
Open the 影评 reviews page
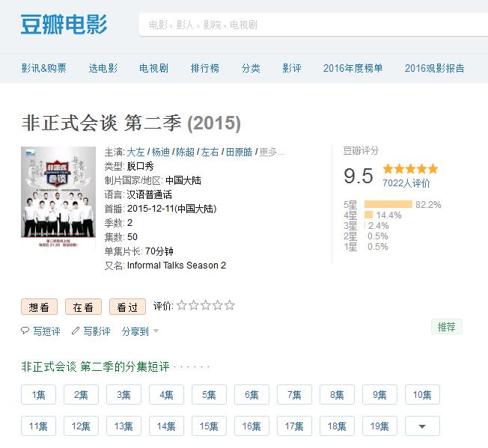pyautogui.click(x=292, y=68)
